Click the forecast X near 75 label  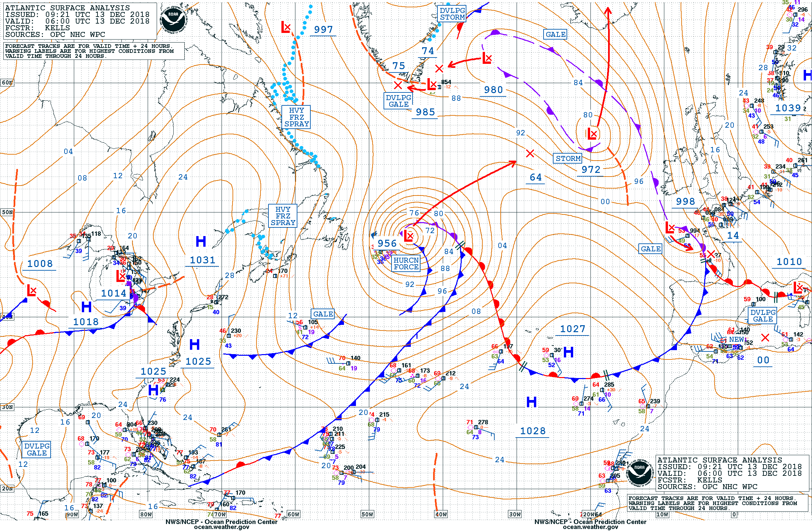click(398, 85)
